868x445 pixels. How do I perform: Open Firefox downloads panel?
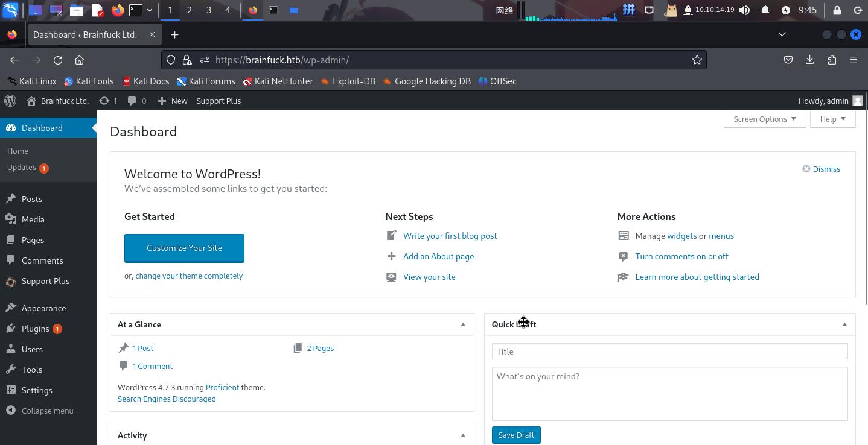click(810, 60)
